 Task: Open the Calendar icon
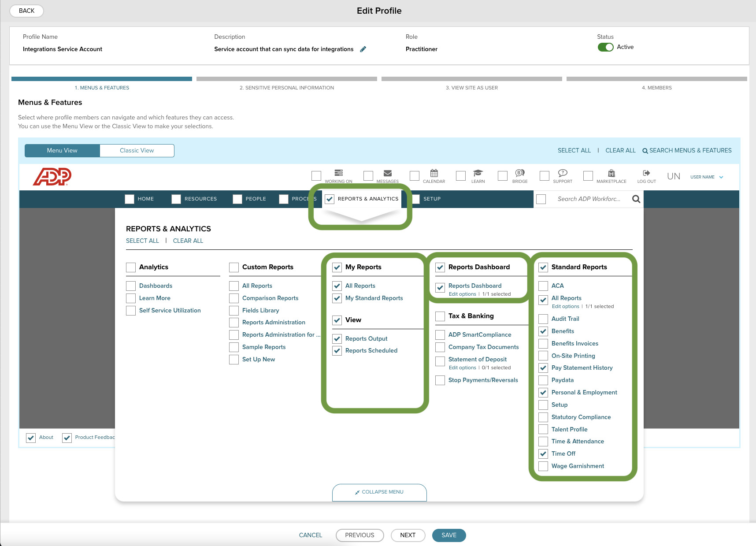click(434, 174)
